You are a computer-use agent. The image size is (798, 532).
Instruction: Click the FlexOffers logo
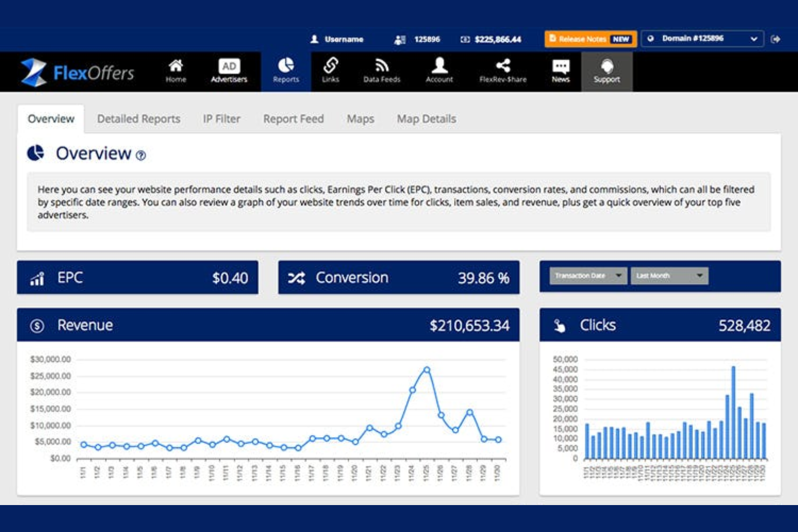click(77, 72)
